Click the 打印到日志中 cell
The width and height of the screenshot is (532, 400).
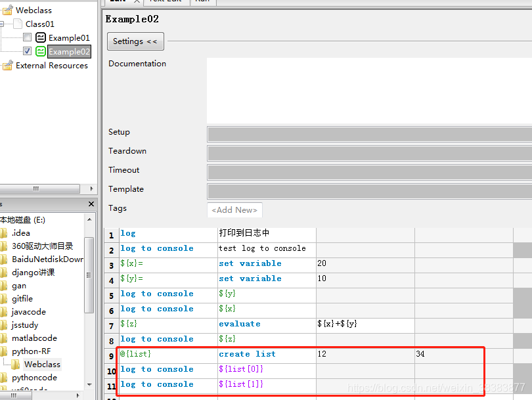pyautogui.click(x=267, y=234)
